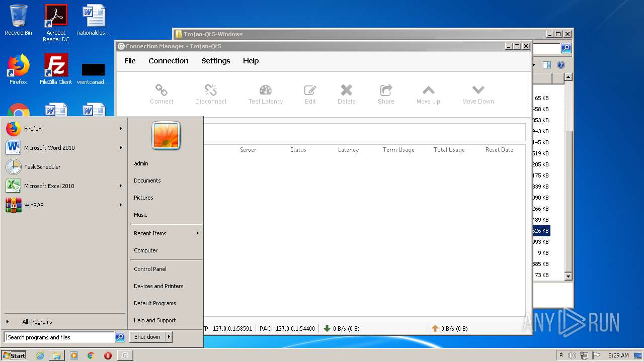This screenshot has width=644, height=362.
Task: Click the Explorer window search button
Action: [566, 48]
